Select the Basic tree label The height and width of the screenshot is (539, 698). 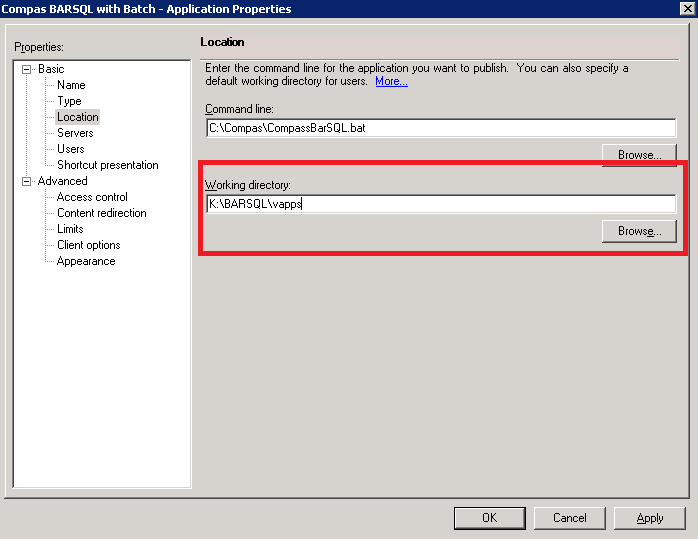click(51, 69)
